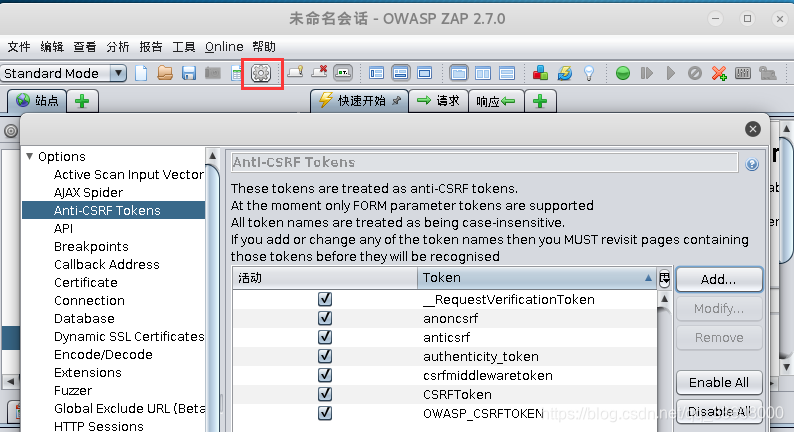Click the Add... button
The image size is (794, 432).
719,280
